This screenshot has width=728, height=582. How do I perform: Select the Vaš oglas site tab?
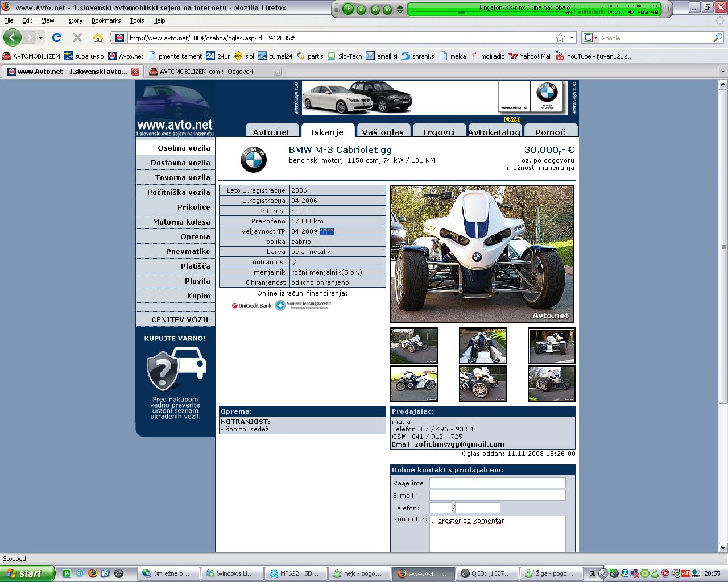tap(383, 131)
